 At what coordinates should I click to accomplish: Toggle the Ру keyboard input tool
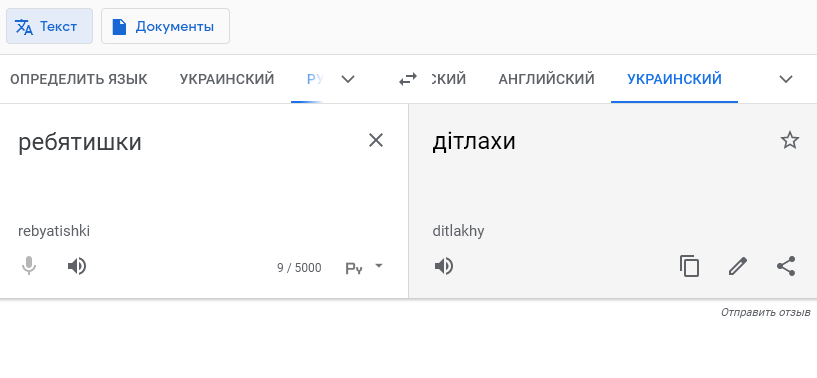pyautogui.click(x=354, y=268)
